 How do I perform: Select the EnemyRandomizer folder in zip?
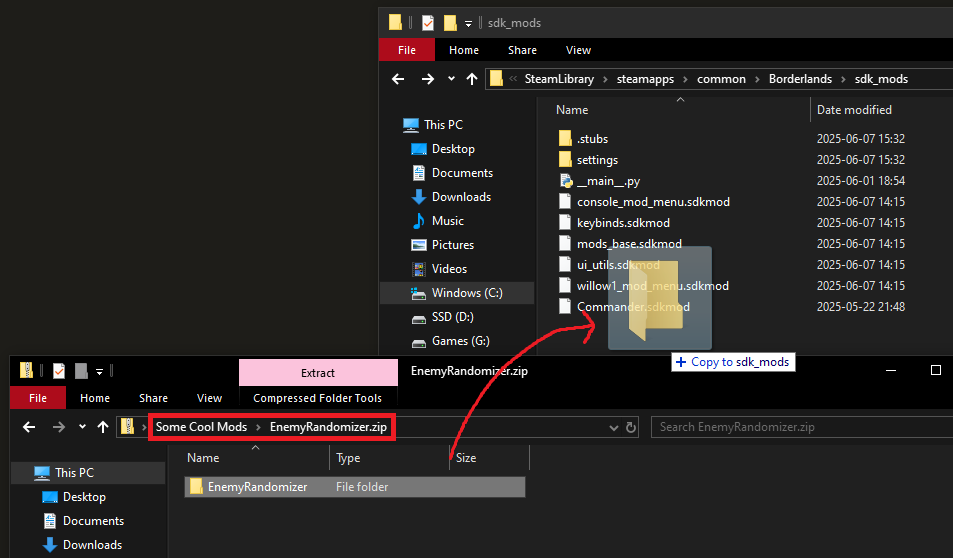tap(355, 487)
